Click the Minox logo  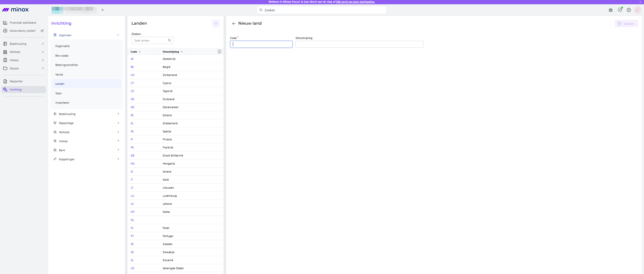pyautogui.click(x=15, y=10)
